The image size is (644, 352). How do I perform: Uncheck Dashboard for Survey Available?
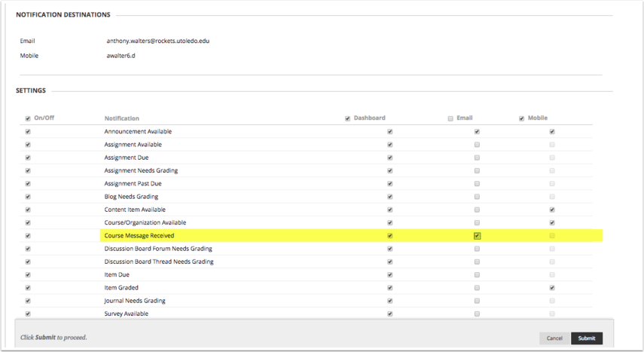389,314
